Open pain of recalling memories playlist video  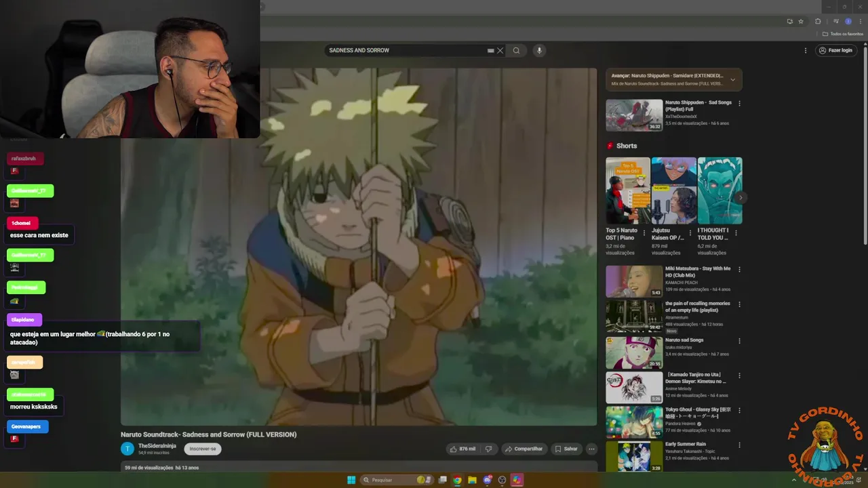click(634, 316)
